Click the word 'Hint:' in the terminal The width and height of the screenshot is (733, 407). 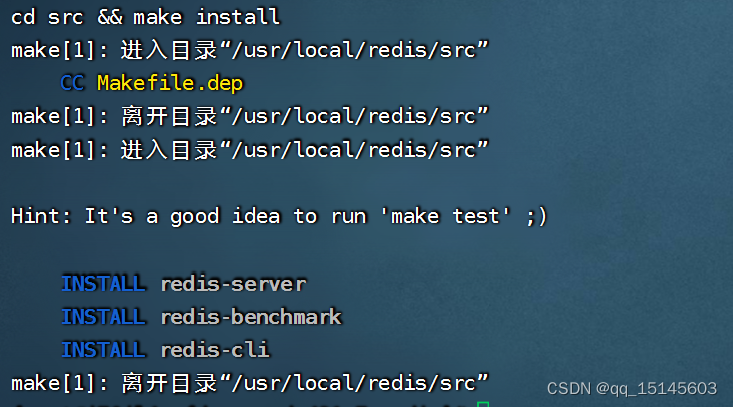click(41, 216)
